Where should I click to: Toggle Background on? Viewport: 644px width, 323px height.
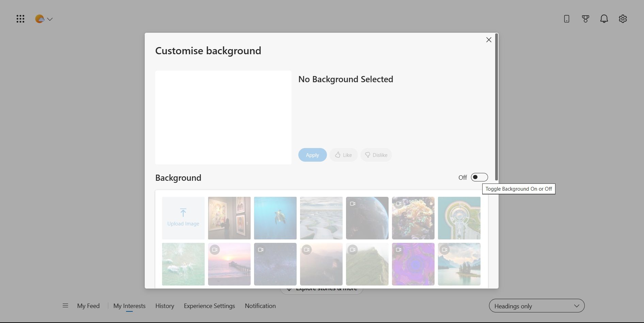[479, 177]
